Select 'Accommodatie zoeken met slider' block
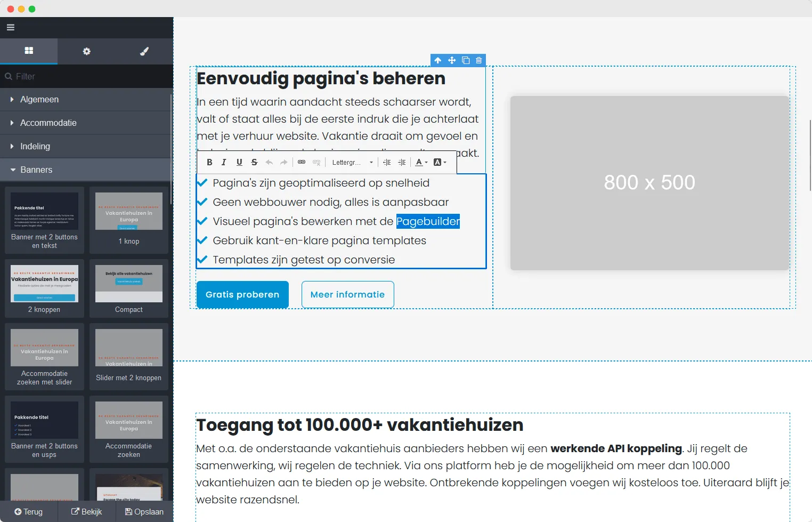 pyautogui.click(x=44, y=357)
